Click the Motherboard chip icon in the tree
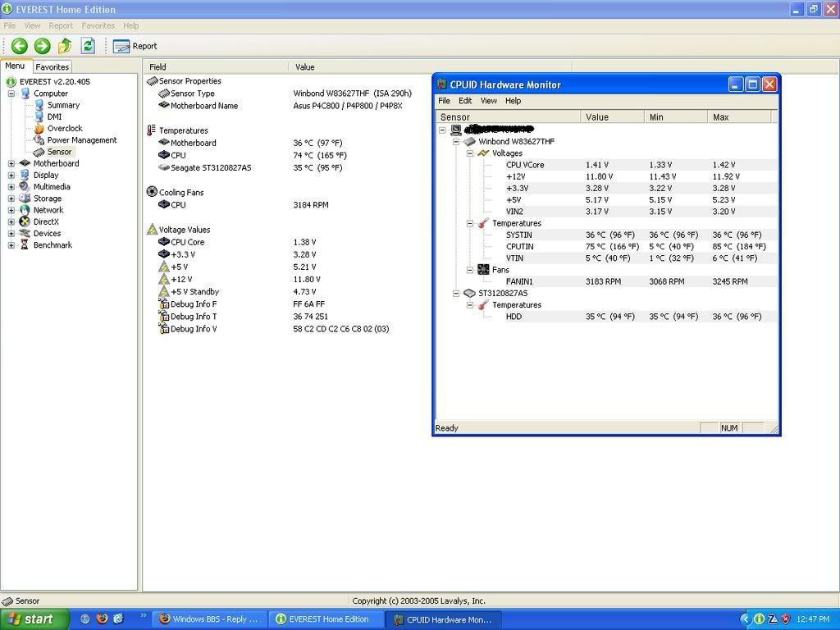Viewport: 840px width, 630px height. pyautogui.click(x=25, y=163)
